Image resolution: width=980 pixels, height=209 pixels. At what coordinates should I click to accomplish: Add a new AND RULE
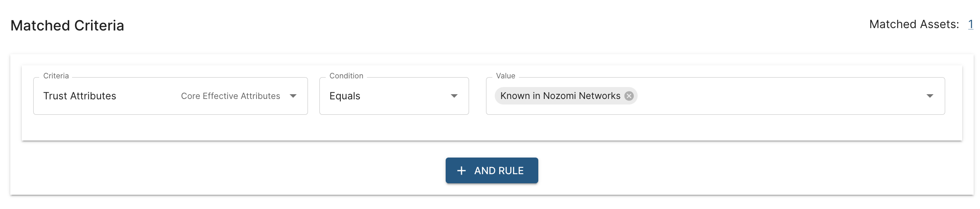tap(492, 171)
